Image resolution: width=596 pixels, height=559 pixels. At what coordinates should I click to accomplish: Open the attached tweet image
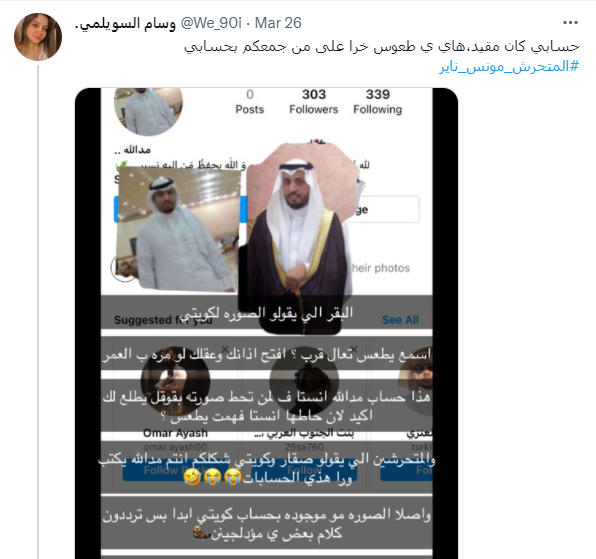(266, 323)
